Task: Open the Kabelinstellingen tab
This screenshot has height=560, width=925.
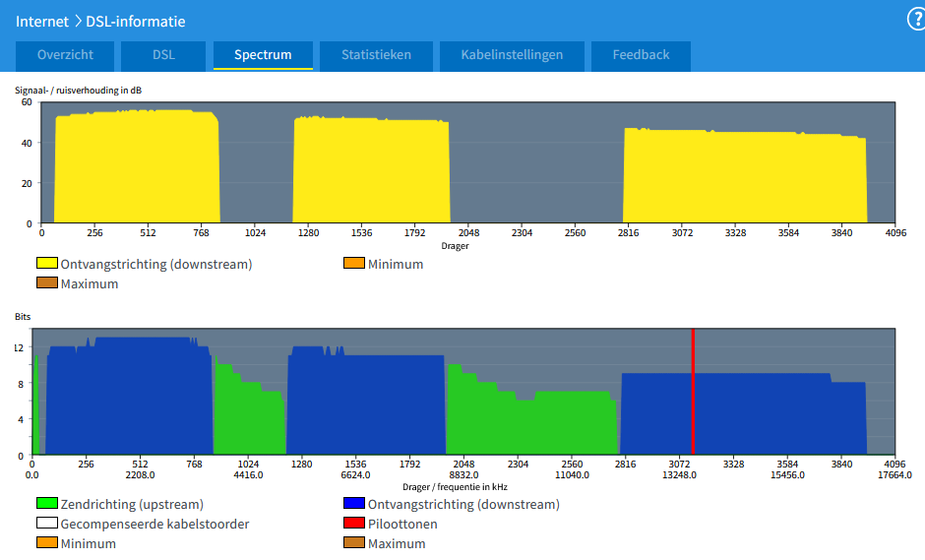Action: pos(512,55)
